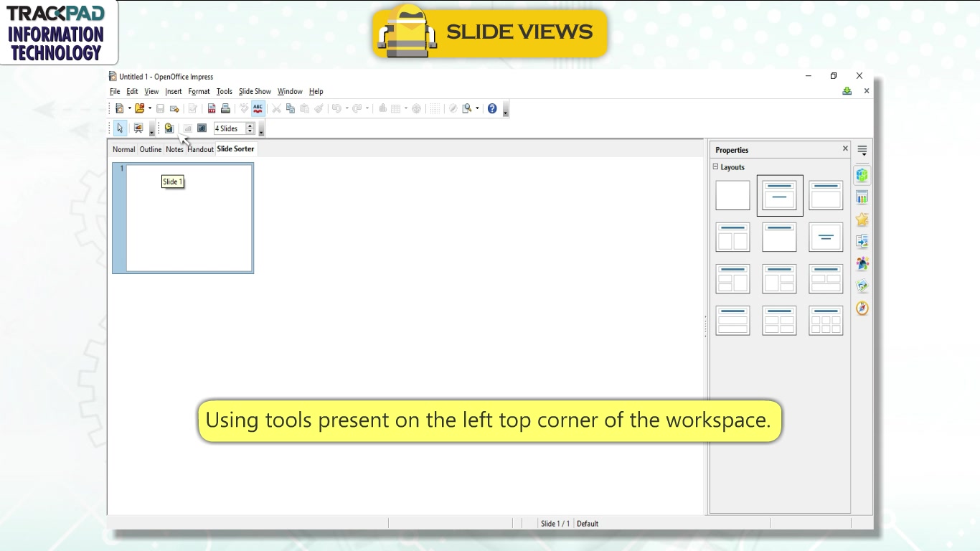Switch to the Outline view tab

(151, 149)
